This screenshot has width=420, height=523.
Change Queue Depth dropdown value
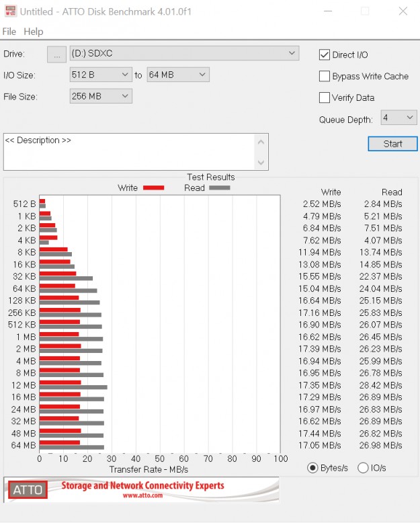[398, 118]
